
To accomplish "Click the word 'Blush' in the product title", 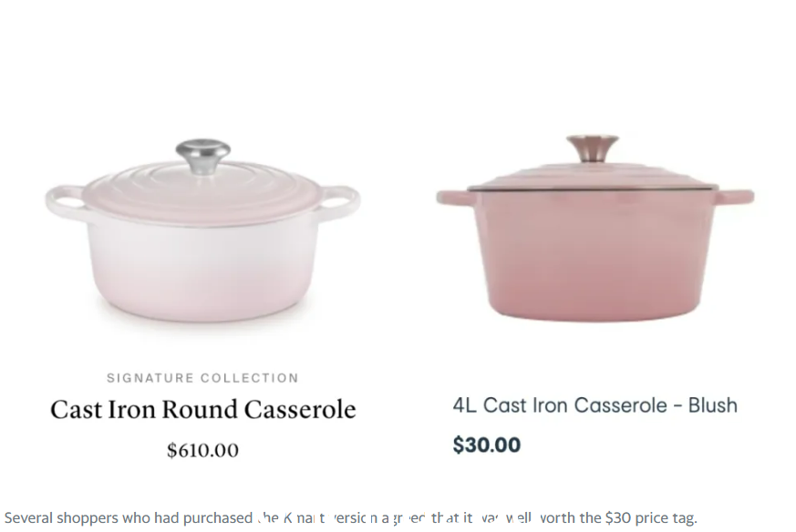I will pyautogui.click(x=713, y=405).
